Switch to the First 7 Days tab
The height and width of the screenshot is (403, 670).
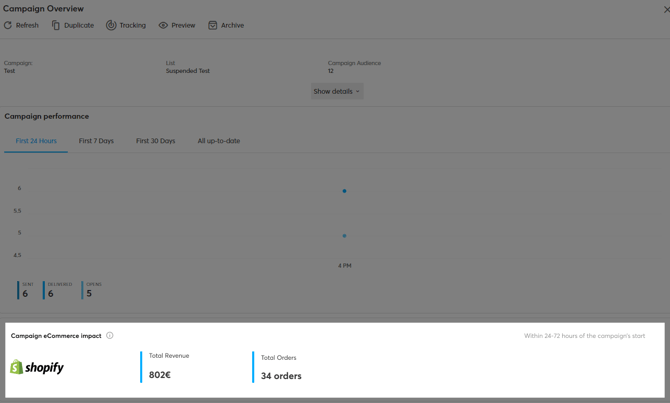coord(96,141)
